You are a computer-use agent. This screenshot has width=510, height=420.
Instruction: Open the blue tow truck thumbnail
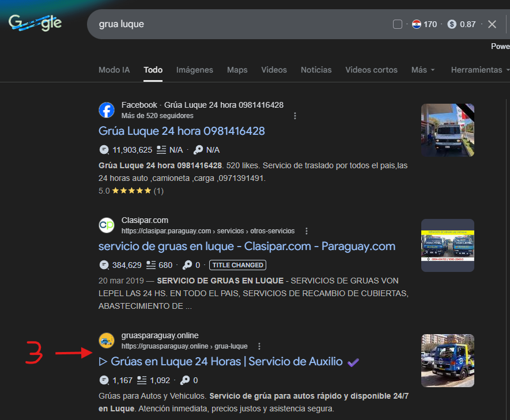[448, 361]
